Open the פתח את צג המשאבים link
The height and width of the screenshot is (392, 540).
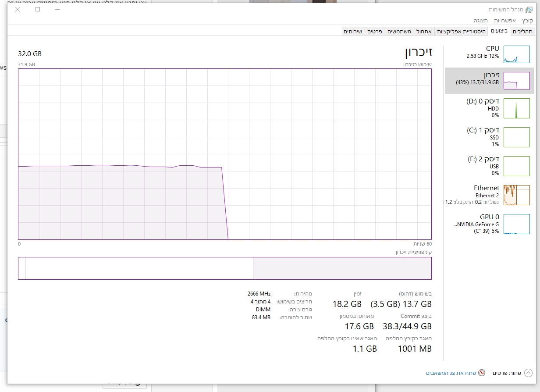pyautogui.click(x=451, y=373)
